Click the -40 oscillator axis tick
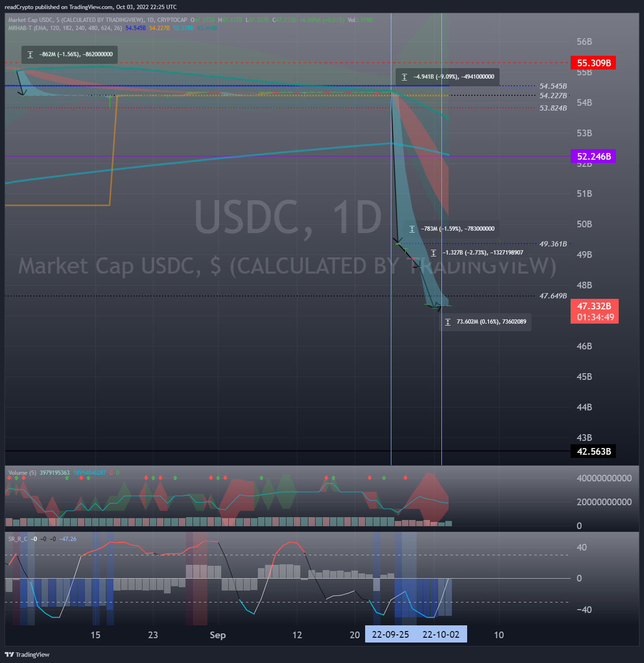This screenshot has height=663, width=644. [x=584, y=610]
